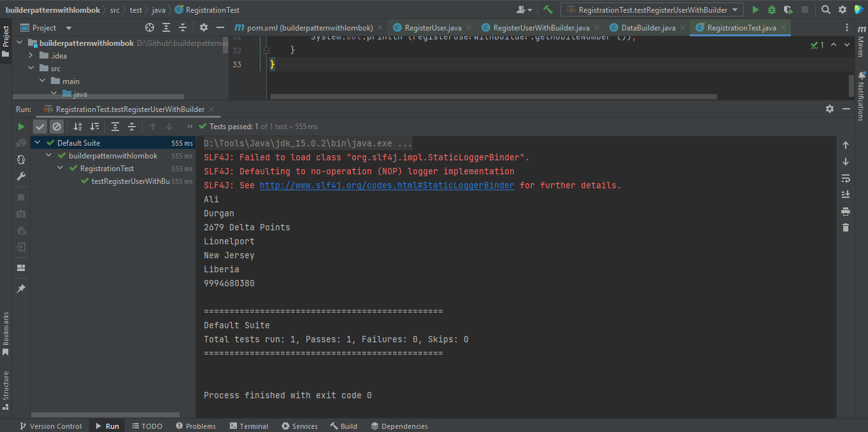Expand the .idea folder in Project tree

31,56
